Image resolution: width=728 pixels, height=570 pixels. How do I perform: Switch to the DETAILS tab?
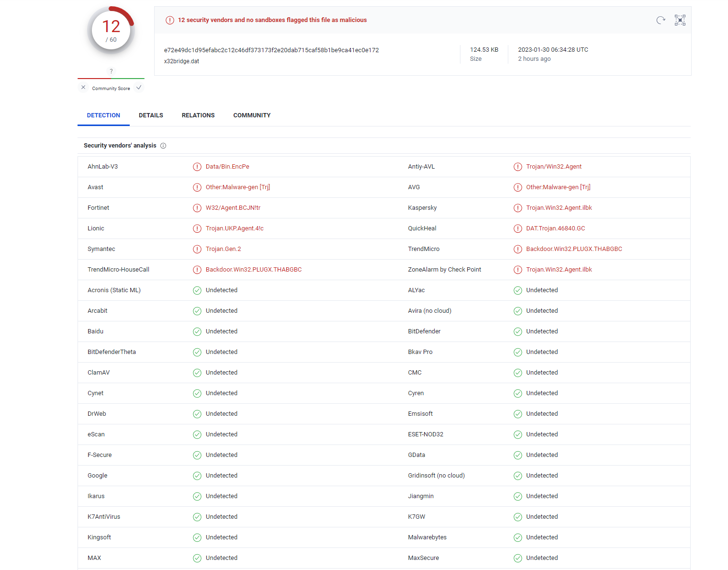point(151,115)
